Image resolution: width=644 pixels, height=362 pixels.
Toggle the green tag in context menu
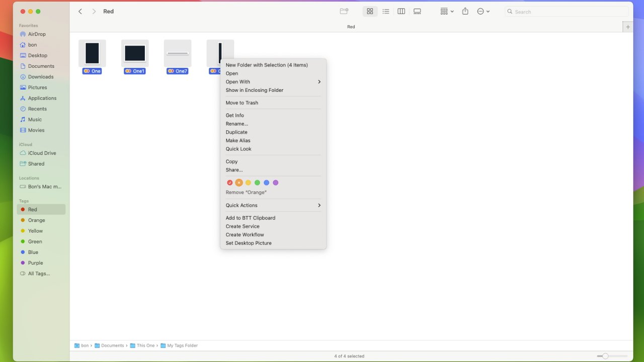[257, 183]
